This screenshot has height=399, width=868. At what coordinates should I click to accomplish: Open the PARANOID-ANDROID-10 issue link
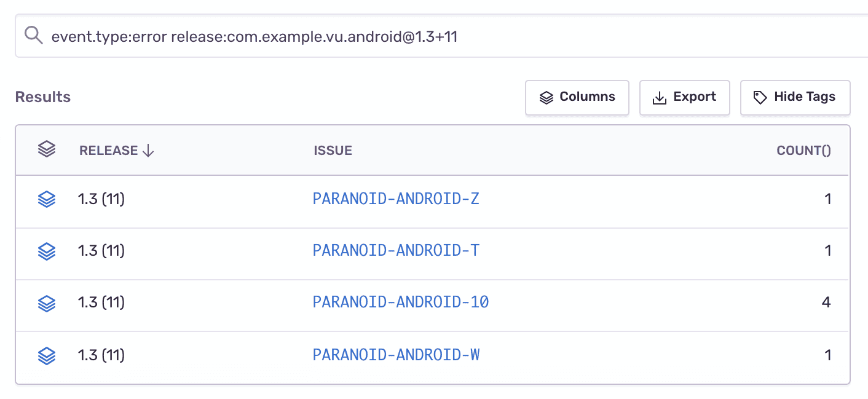[x=401, y=302]
